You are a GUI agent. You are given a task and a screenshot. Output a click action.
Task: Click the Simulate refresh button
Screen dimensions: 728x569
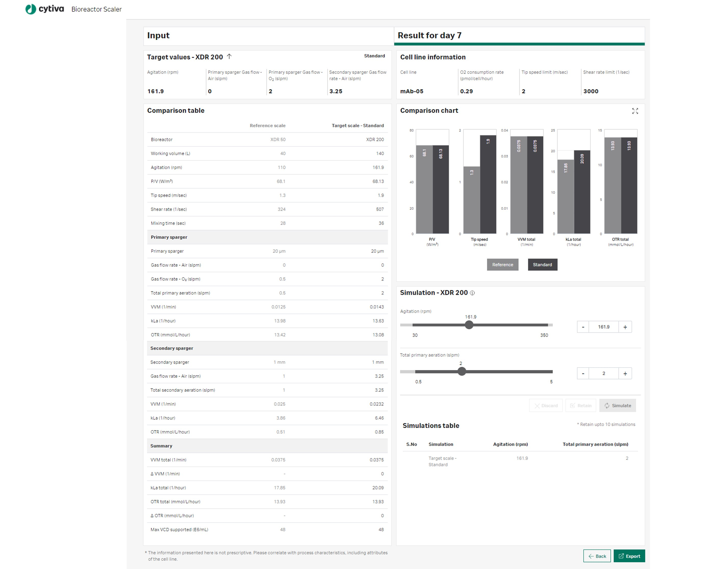coord(617,405)
